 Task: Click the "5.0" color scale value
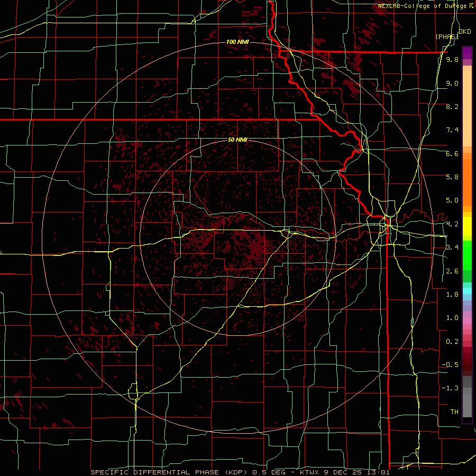click(452, 200)
